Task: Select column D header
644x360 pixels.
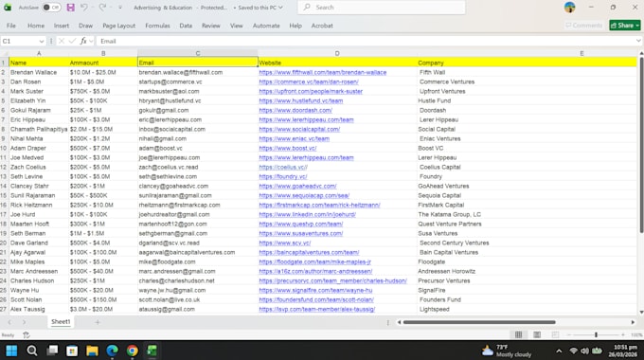Action: [337, 53]
